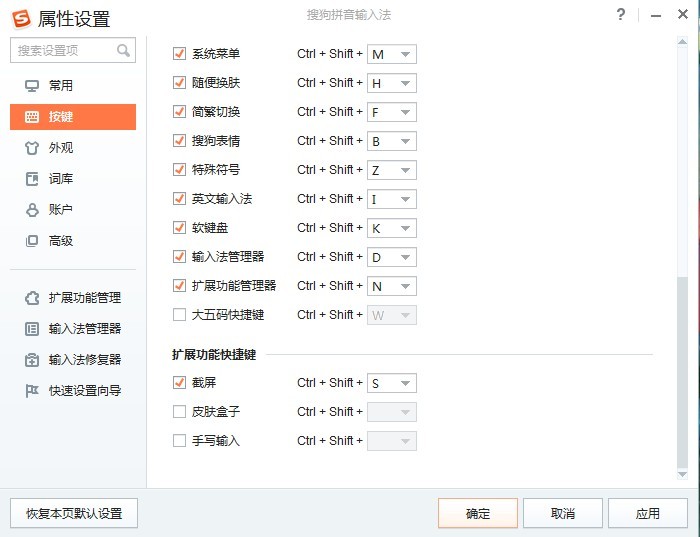This screenshot has width=700, height=537.
Task: Click the keyboard icon beside 按键
Action: coord(32,117)
